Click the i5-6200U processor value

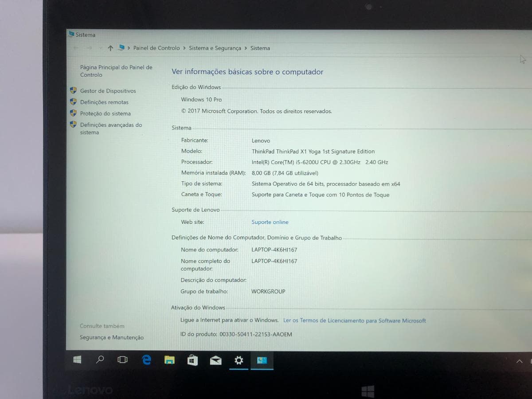[x=320, y=162]
